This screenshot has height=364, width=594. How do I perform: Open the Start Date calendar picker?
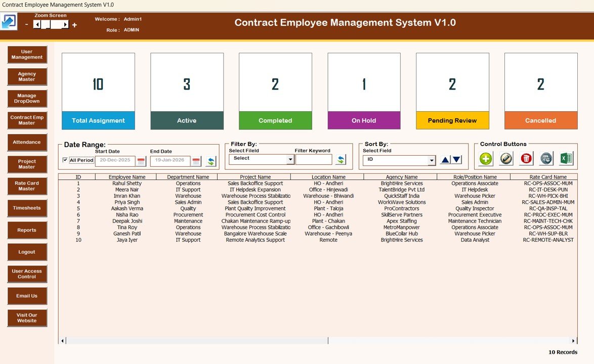[141, 161]
